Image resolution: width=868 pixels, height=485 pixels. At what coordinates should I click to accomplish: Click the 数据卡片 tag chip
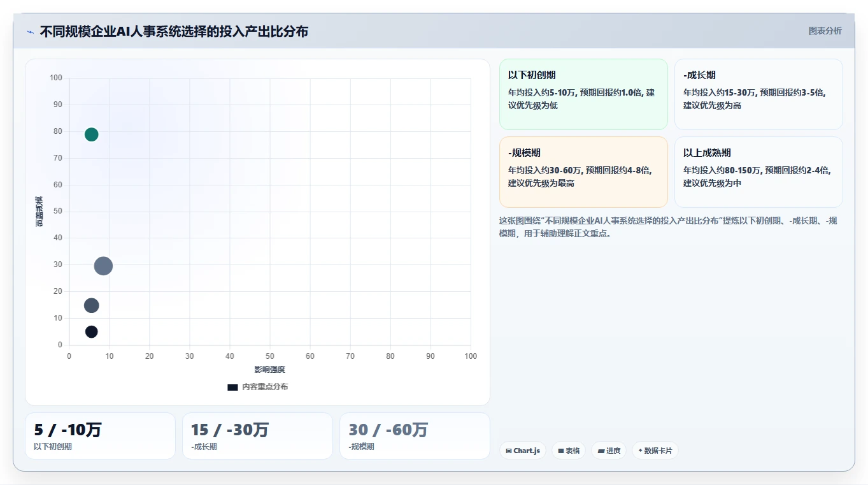point(655,451)
